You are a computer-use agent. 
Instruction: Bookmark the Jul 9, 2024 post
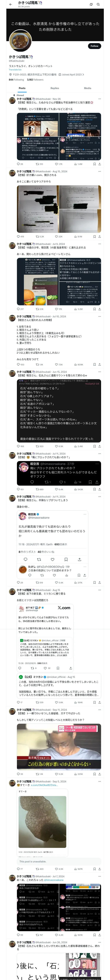[94, 309]
